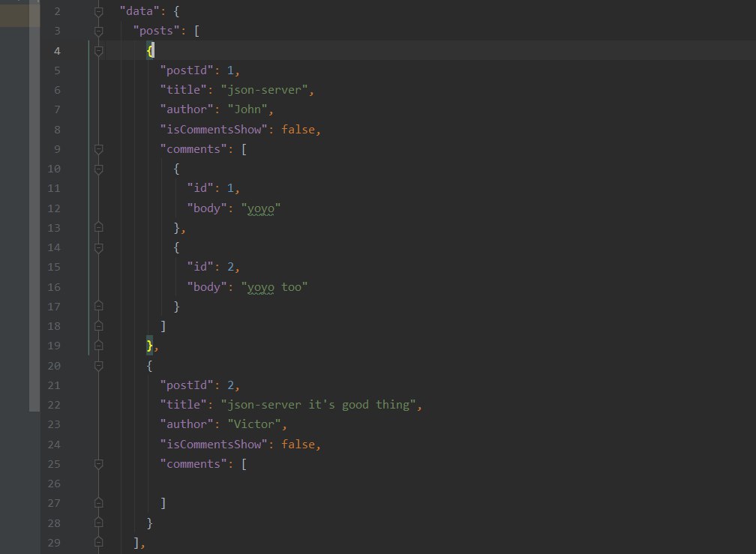
Task: Click the "postId" key with value 1
Action: pos(187,70)
